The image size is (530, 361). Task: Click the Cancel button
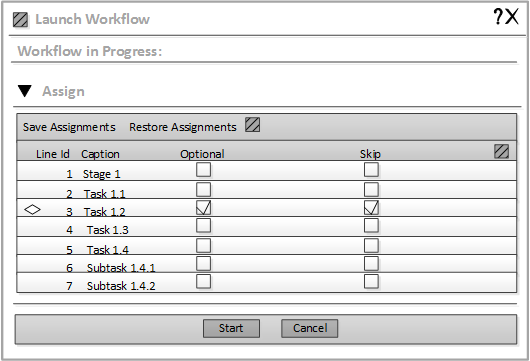click(310, 328)
